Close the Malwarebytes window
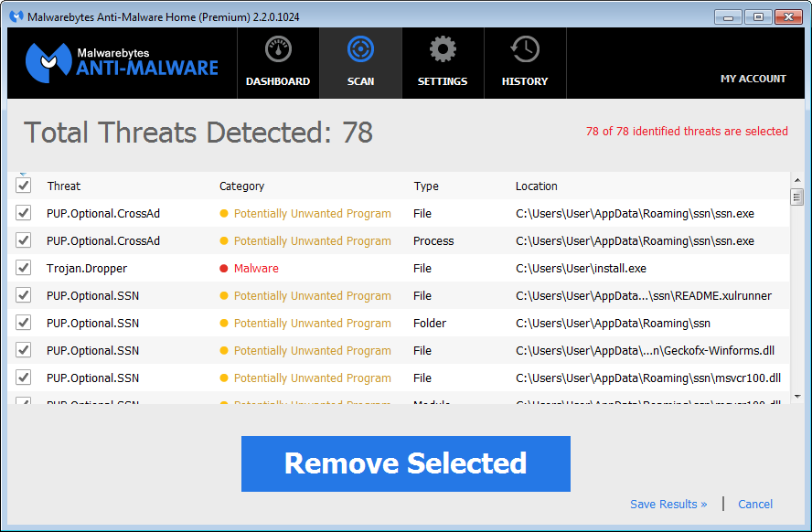This screenshot has height=532, width=812. [x=789, y=17]
